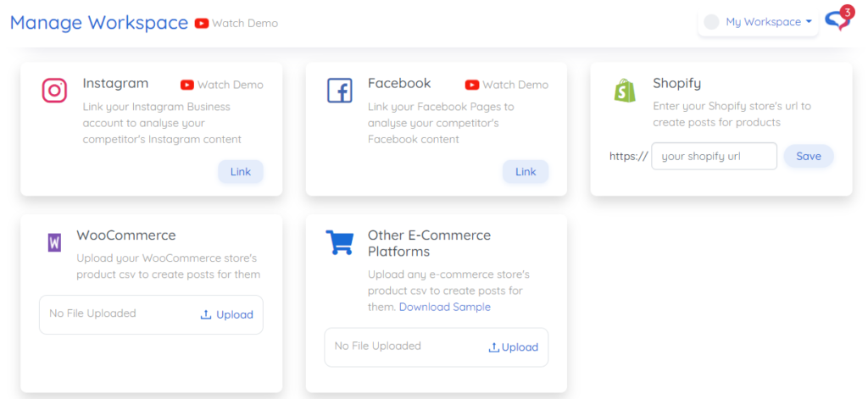Open the Download Sample link

point(444,307)
